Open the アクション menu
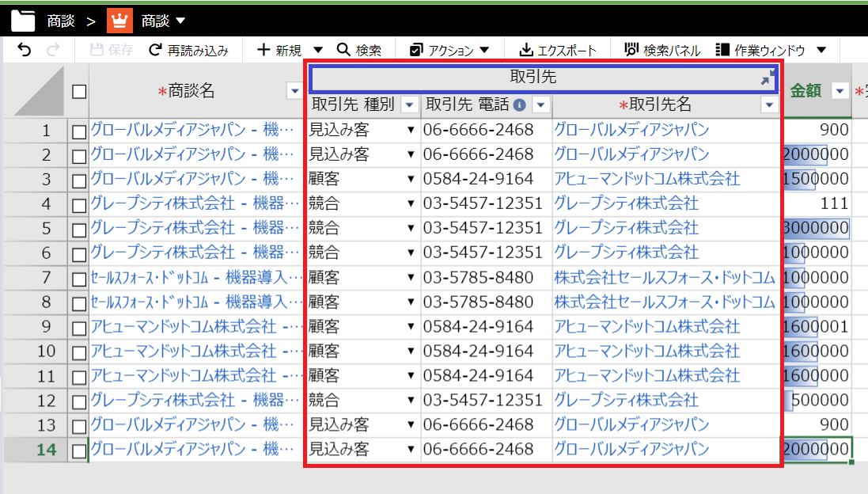Image resolution: width=868 pixels, height=494 pixels. point(449,51)
